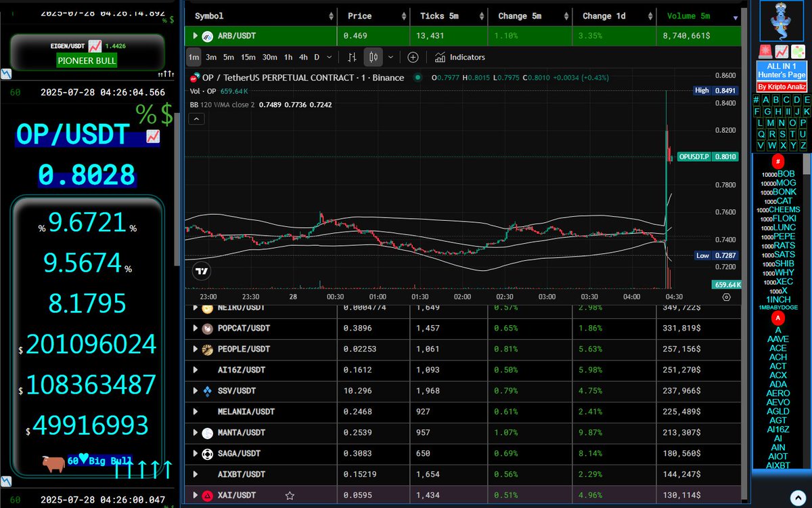The height and width of the screenshot is (508, 812).
Task: Click the By Kripto Analiz banner
Action: (x=782, y=87)
